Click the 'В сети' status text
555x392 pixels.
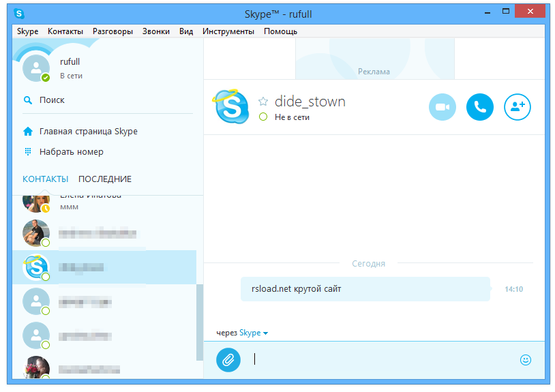click(x=71, y=76)
